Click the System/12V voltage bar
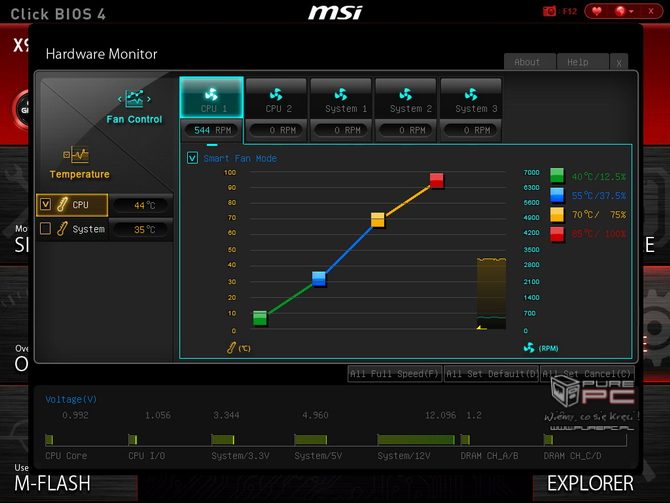This screenshot has height=503, width=670. pyautogui.click(x=416, y=439)
